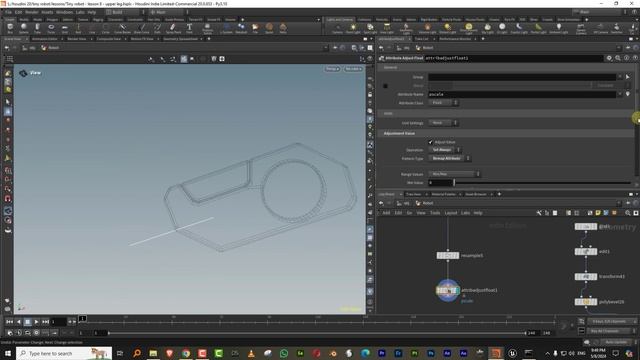Select the Grid shelf tool

[64, 28]
